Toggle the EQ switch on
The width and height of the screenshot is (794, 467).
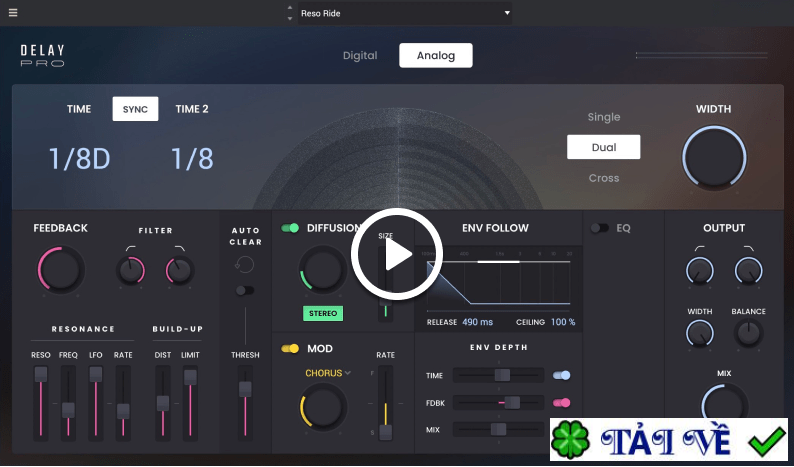(600, 228)
